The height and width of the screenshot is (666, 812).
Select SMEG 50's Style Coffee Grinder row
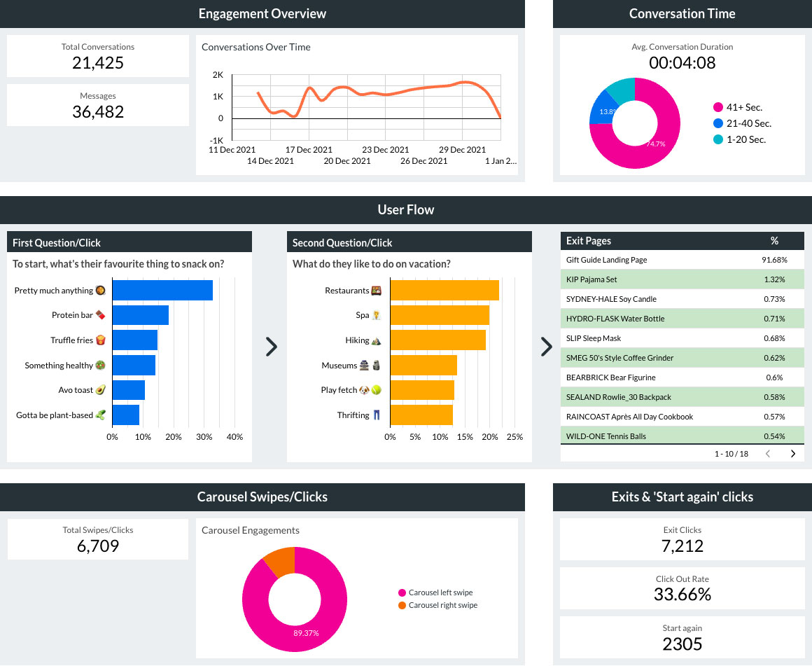click(x=682, y=358)
